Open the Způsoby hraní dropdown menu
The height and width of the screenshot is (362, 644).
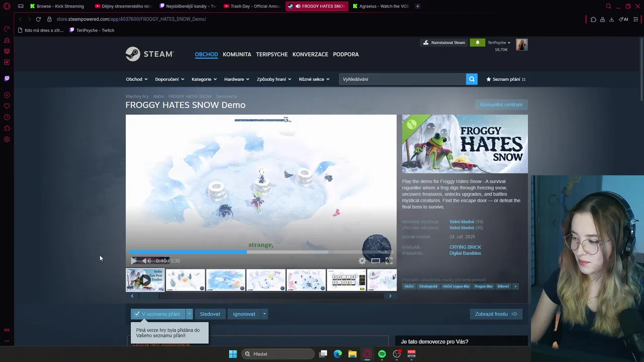click(274, 79)
